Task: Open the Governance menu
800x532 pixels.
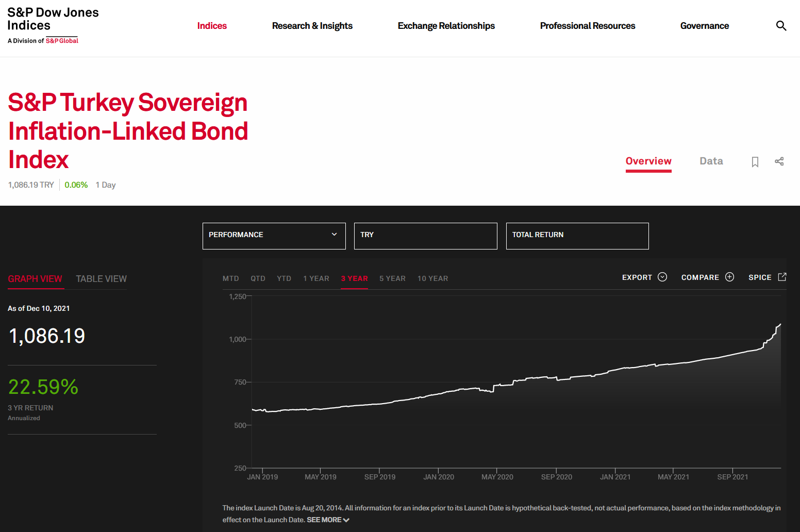Action: (705, 26)
